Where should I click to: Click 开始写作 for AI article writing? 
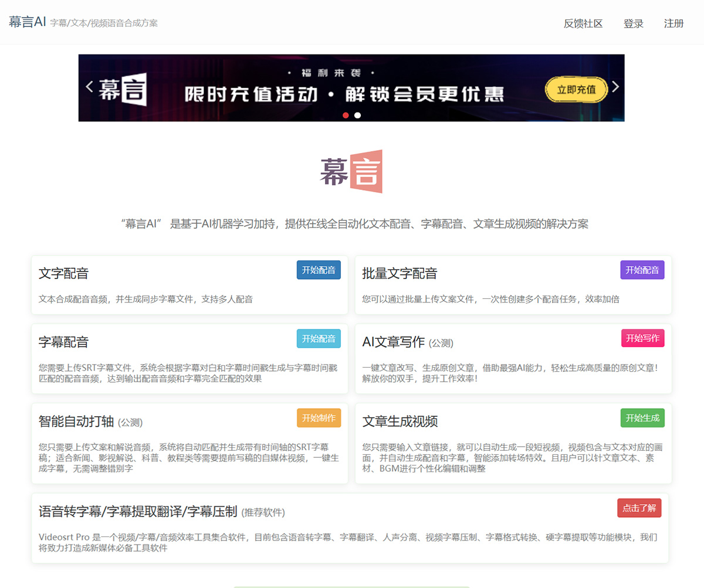point(642,338)
